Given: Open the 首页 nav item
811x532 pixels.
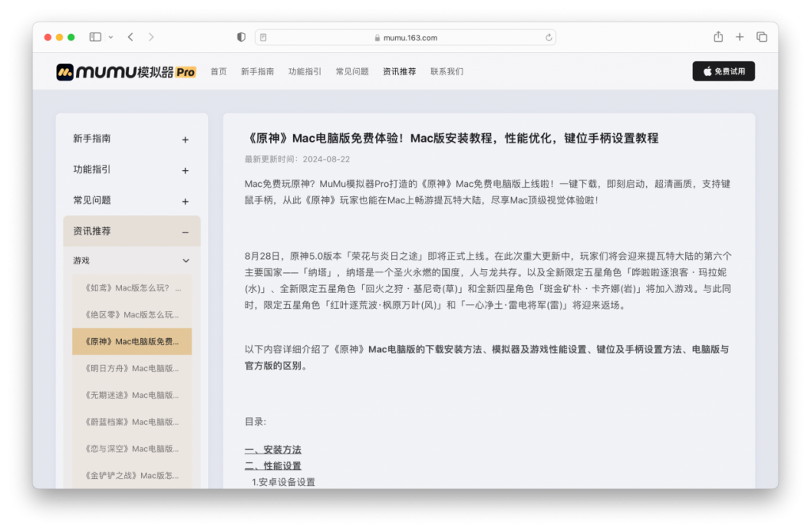Looking at the screenshot, I should 219,72.
